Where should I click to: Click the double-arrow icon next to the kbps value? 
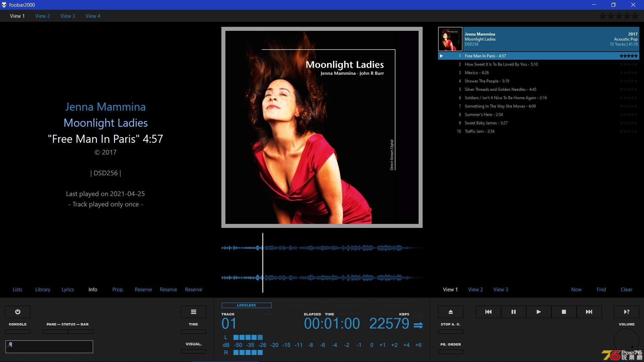click(x=418, y=325)
